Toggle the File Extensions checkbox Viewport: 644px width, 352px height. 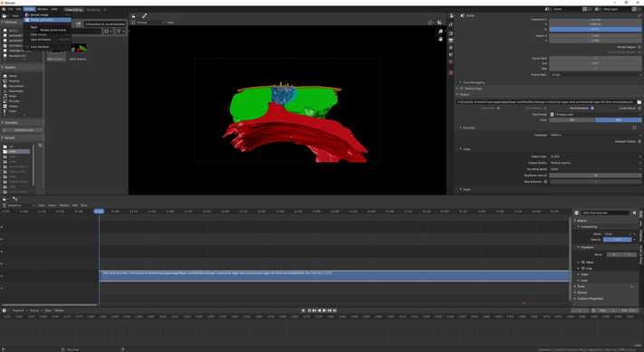tap(591, 108)
